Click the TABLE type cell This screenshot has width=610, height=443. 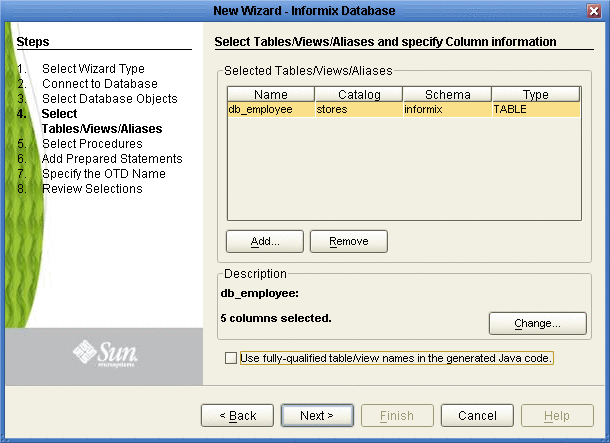[x=536, y=109]
